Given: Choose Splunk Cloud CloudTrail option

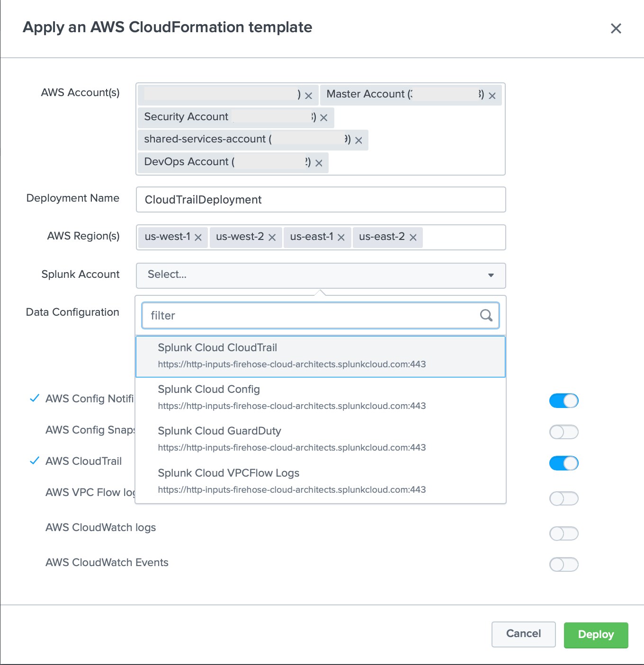Looking at the screenshot, I should 321,356.
